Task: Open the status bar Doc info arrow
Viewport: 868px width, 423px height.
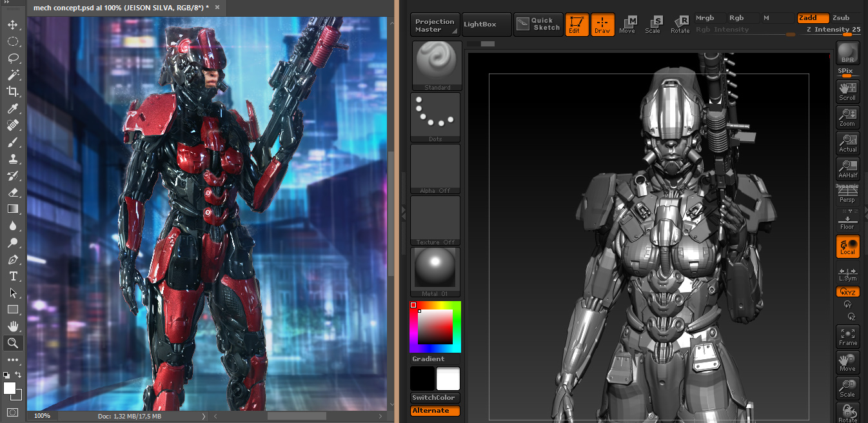Action: point(204,417)
